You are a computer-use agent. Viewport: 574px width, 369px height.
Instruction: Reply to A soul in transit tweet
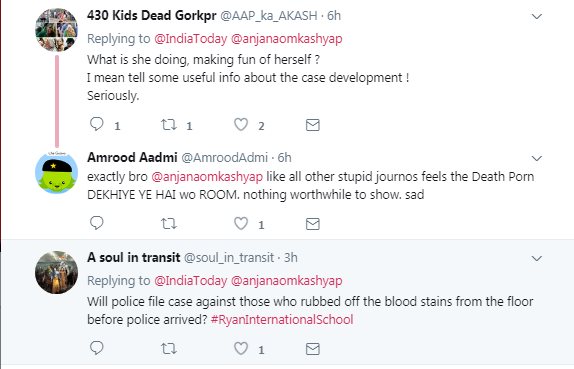click(97, 348)
